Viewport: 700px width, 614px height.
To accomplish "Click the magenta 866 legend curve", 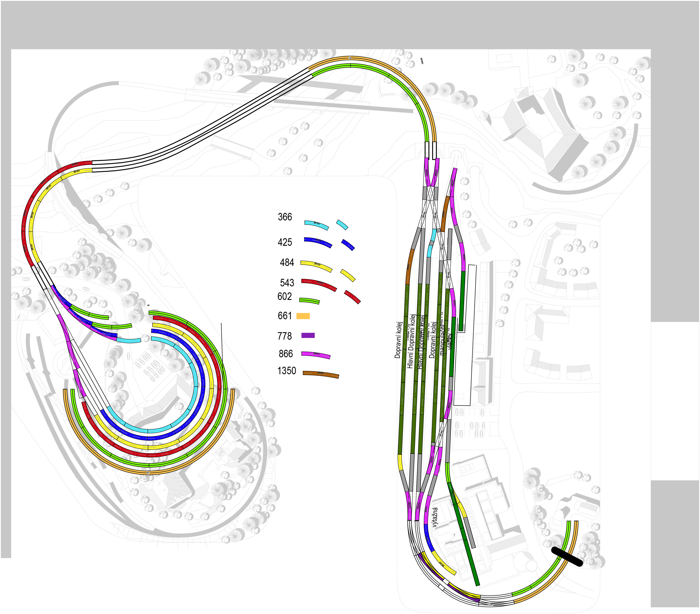I will tap(316, 355).
